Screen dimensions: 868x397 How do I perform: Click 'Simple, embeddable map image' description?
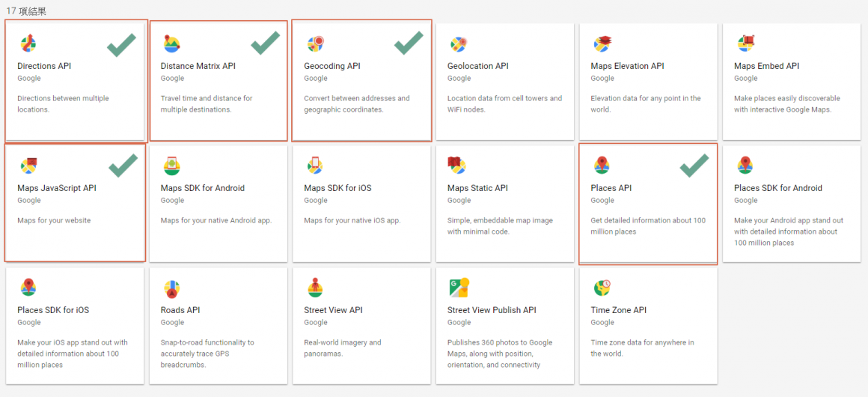[x=500, y=225]
